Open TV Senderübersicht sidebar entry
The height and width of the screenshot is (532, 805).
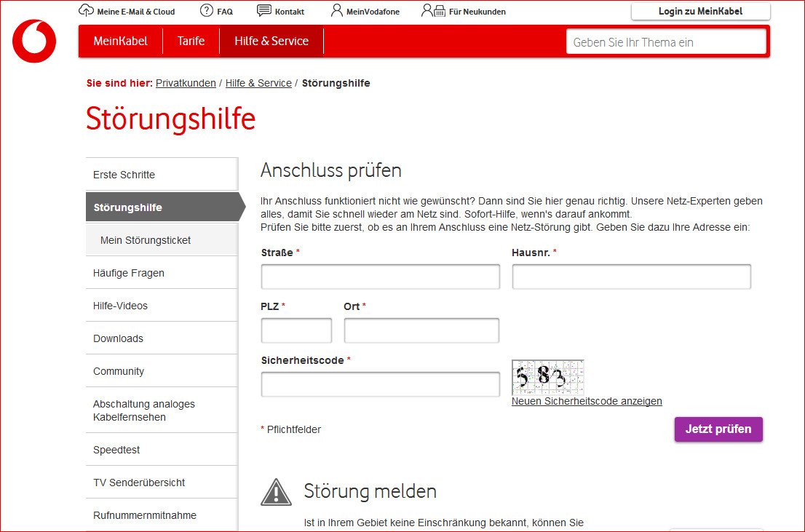(x=162, y=483)
